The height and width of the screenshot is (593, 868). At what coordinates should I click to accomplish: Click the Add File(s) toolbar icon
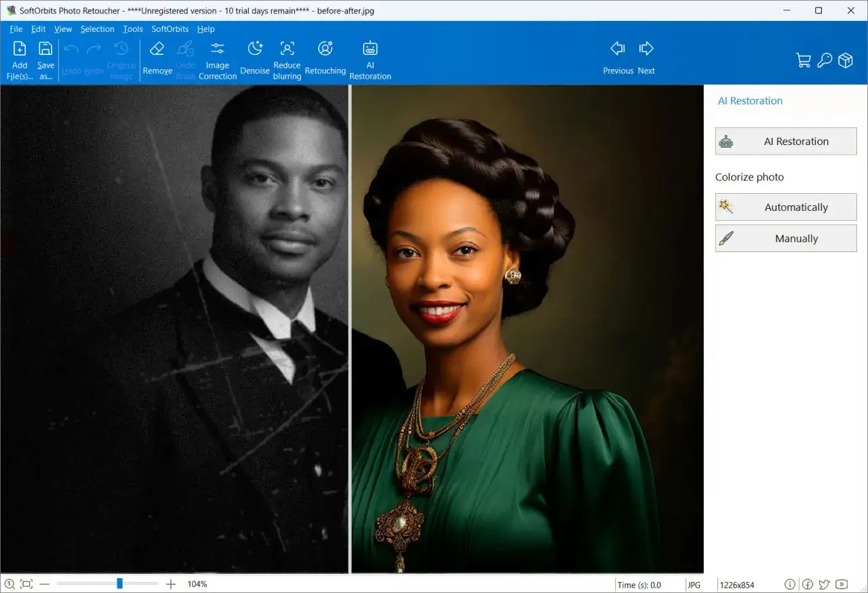pos(20,59)
